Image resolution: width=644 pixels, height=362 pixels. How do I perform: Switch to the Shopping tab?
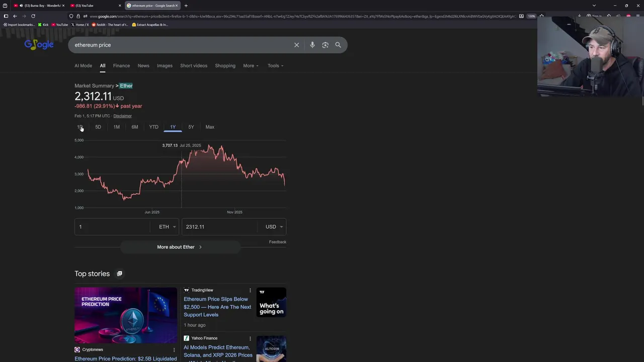click(225, 65)
